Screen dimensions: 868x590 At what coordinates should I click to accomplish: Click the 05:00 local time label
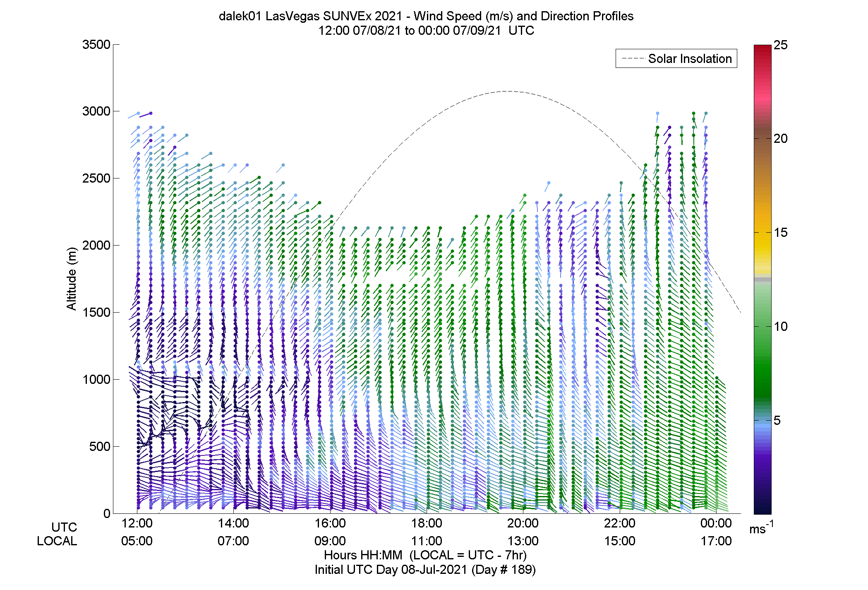click(x=137, y=541)
